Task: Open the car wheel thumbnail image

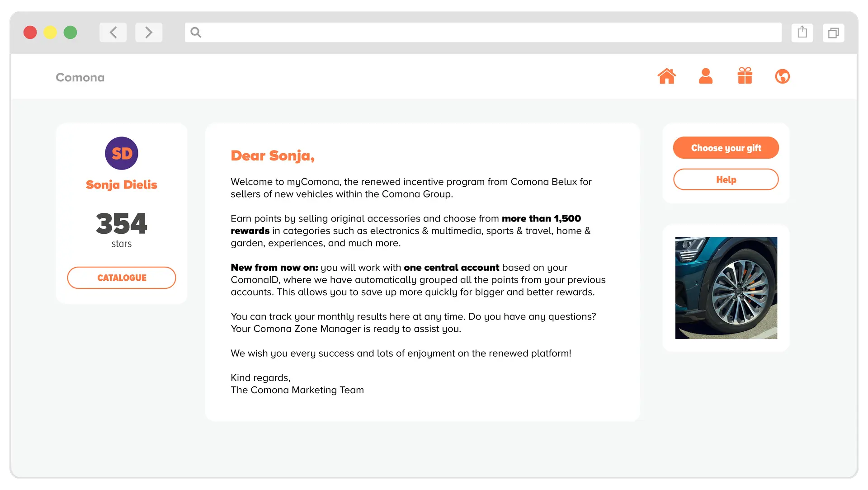Action: click(726, 288)
